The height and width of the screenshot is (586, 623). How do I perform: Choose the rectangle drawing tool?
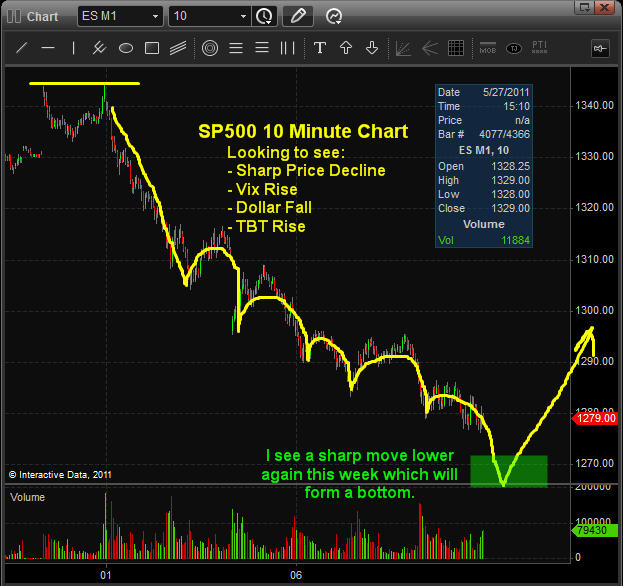pyautogui.click(x=152, y=47)
